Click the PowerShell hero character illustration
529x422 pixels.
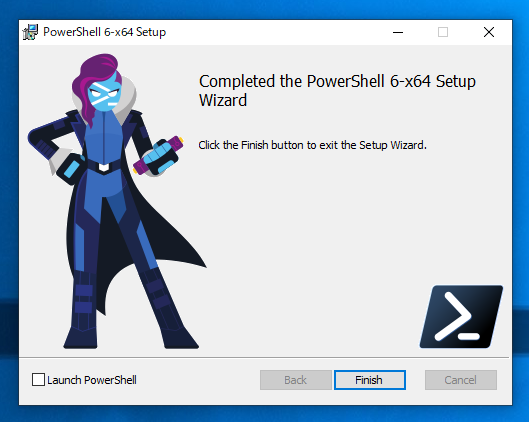[116, 201]
